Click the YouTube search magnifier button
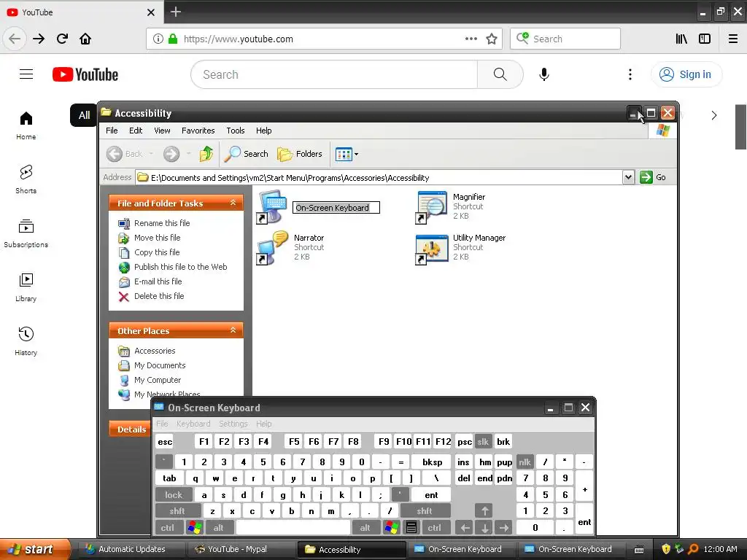Screen dimensions: 747x560 (x=500, y=74)
